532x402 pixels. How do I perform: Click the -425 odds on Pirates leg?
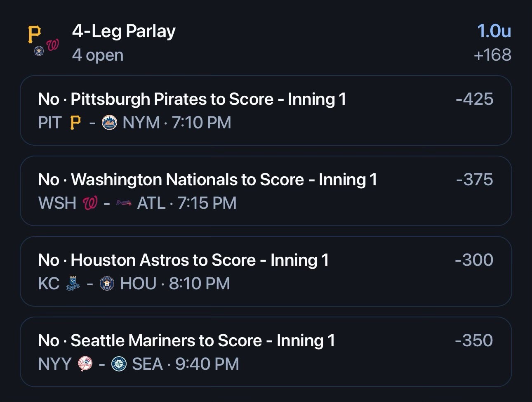point(474,99)
